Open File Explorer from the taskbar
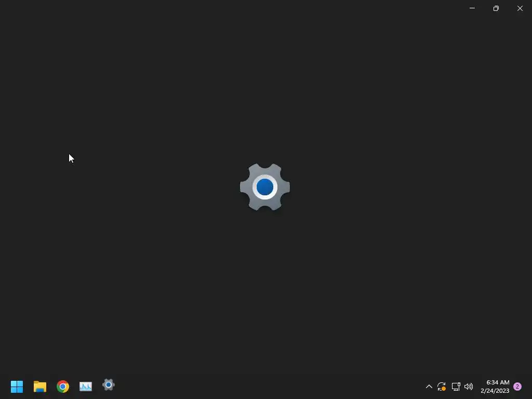The height and width of the screenshot is (399, 532). coord(39,387)
